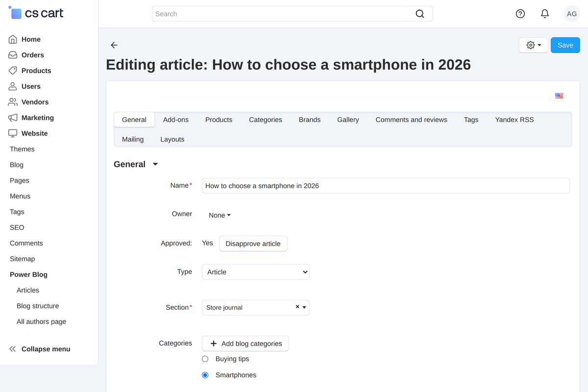
Task: Open the Yandex RSS tab
Action: tap(514, 120)
